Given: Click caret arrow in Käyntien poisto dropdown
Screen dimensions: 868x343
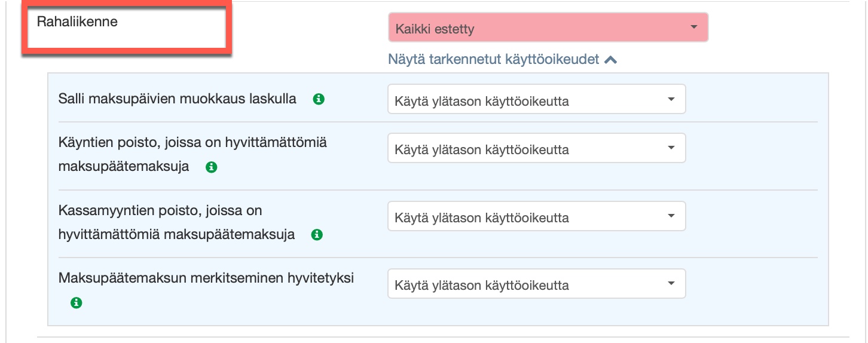Looking at the screenshot, I should point(671,148).
